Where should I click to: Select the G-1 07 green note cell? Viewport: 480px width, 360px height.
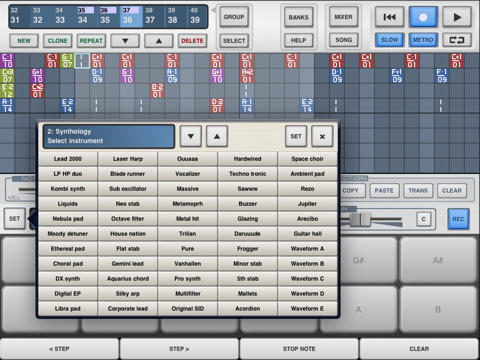(x=67, y=61)
